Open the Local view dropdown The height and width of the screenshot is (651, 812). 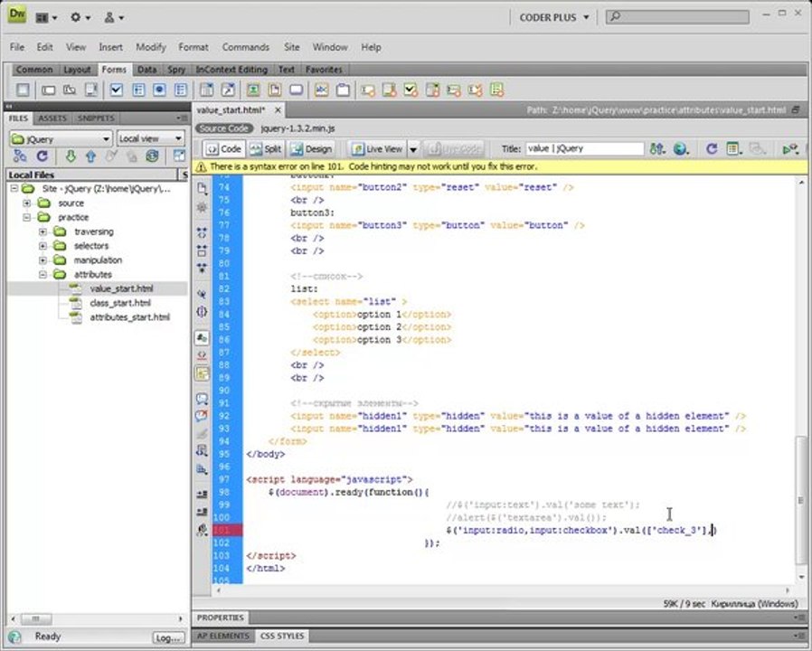(150, 139)
